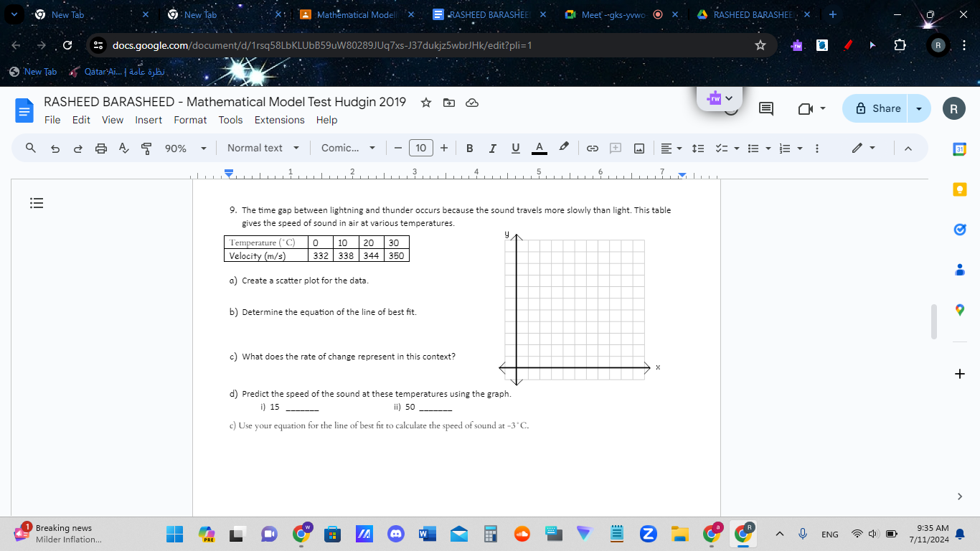Image resolution: width=980 pixels, height=551 pixels.
Task: Toggle italic formatting
Action: click(x=492, y=148)
